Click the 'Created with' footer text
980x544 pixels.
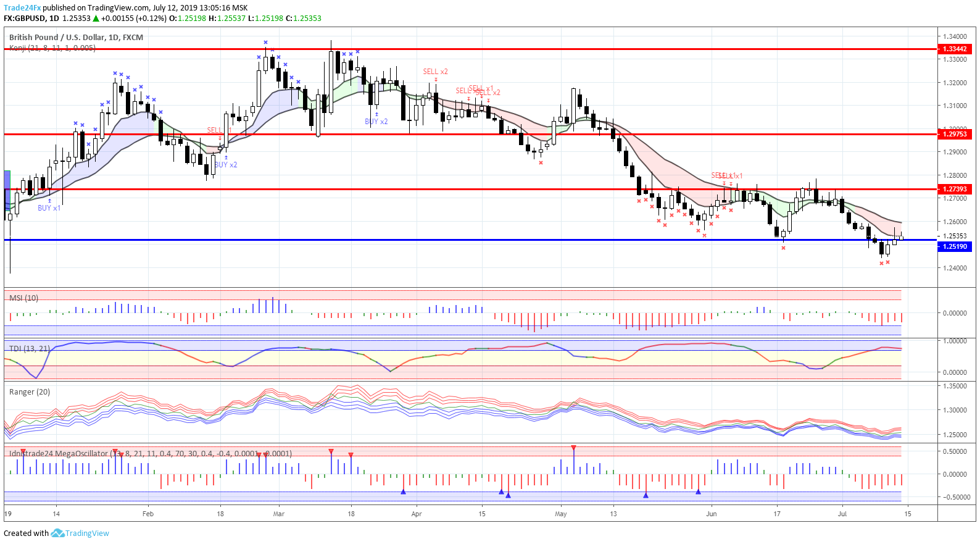(x=26, y=533)
